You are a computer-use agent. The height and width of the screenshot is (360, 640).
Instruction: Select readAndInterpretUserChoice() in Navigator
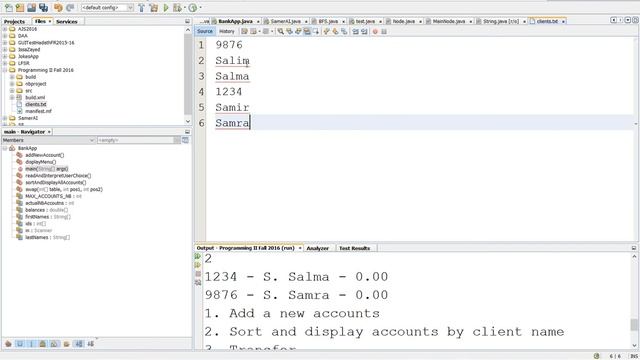58,176
